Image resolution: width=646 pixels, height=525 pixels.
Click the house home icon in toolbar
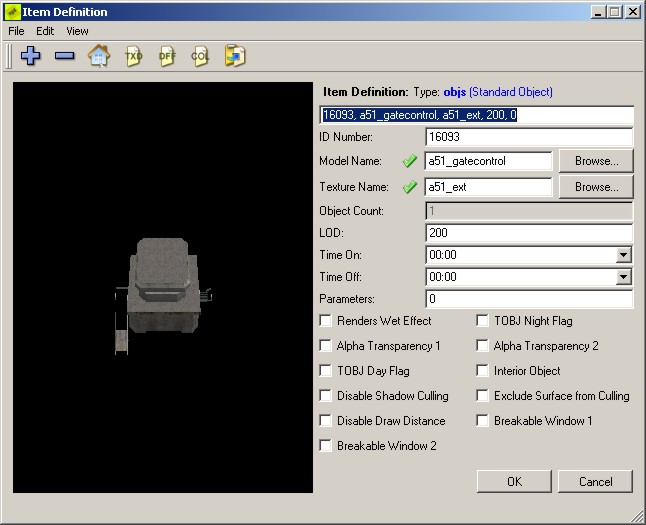[x=99, y=56]
